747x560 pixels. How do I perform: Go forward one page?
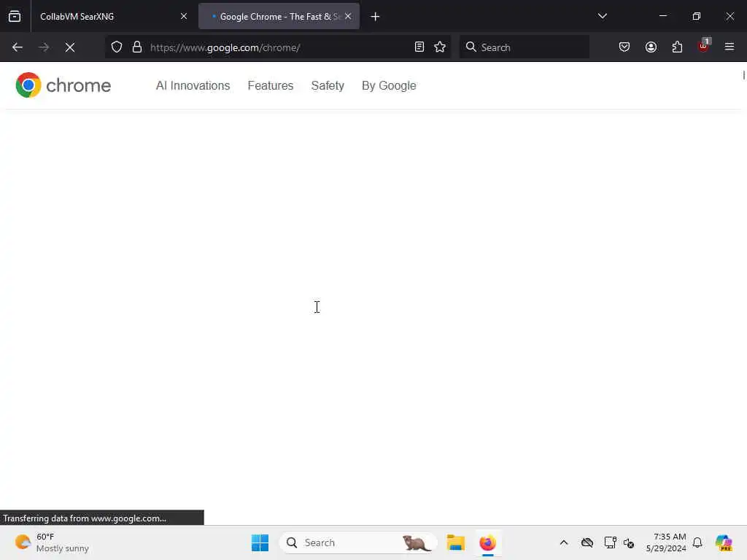44,47
